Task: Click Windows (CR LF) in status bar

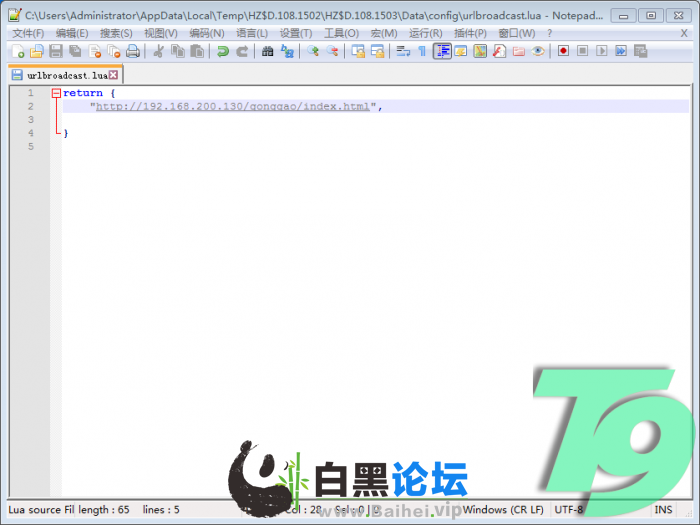Action: tap(503, 509)
